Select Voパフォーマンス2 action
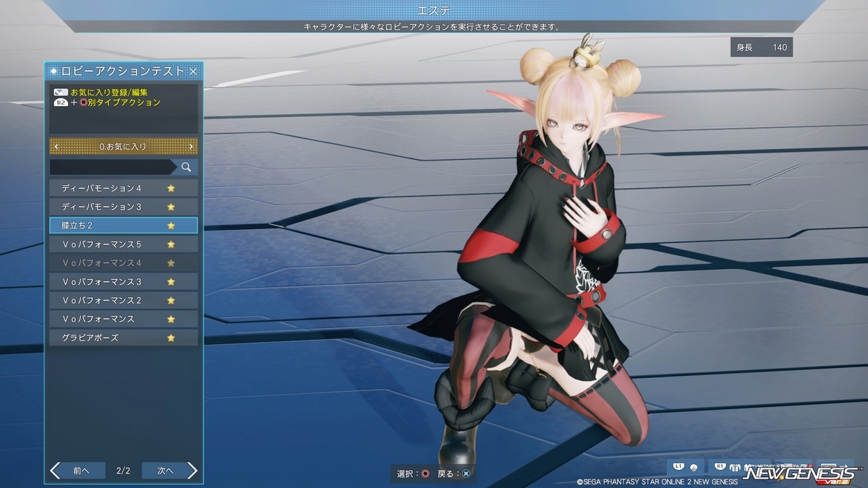The image size is (868, 488). (124, 300)
